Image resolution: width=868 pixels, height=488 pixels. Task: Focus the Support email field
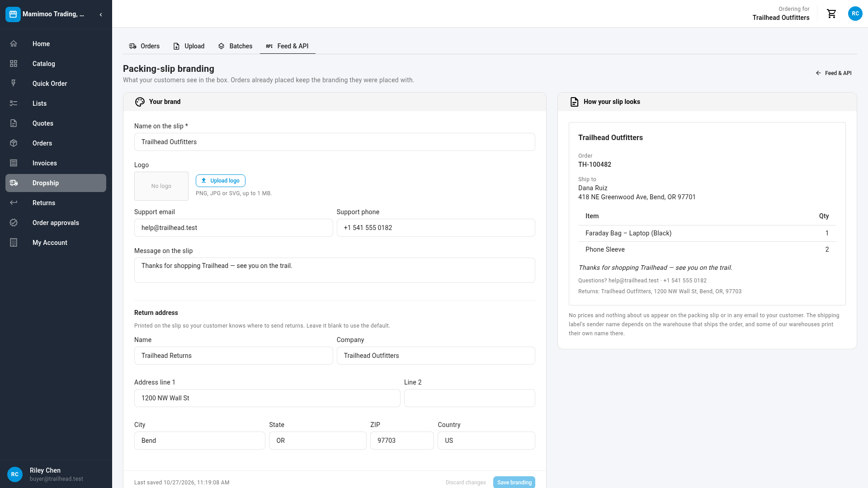(x=233, y=228)
